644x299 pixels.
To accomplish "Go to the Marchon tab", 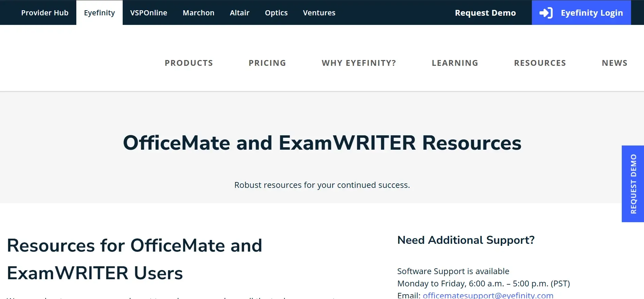I will [x=199, y=13].
